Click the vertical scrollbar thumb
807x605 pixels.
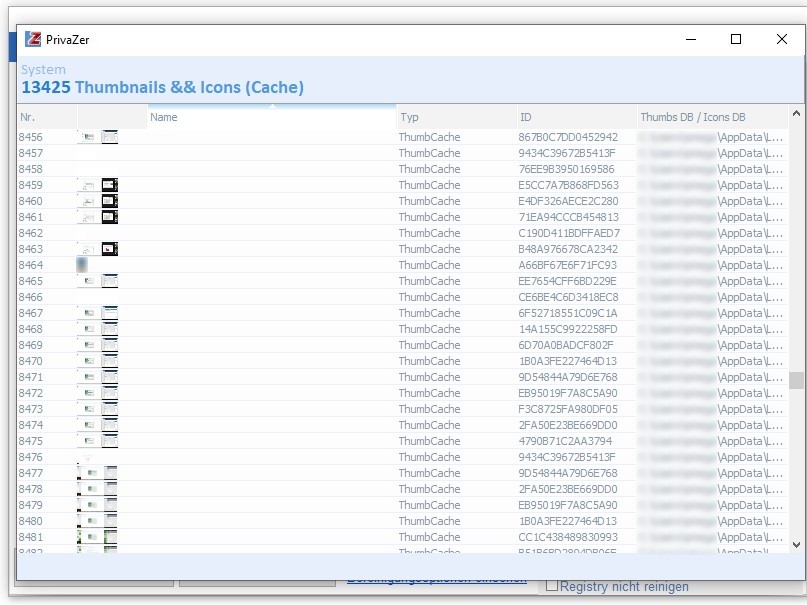(796, 381)
